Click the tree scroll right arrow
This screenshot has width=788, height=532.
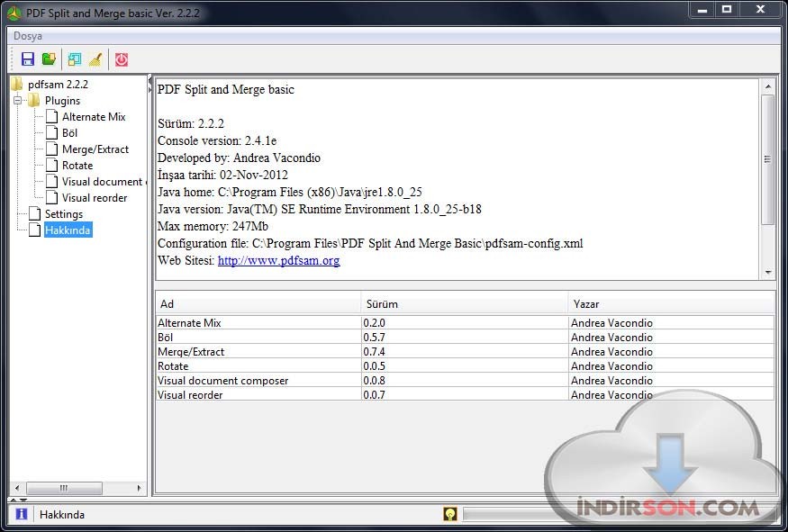(140, 488)
